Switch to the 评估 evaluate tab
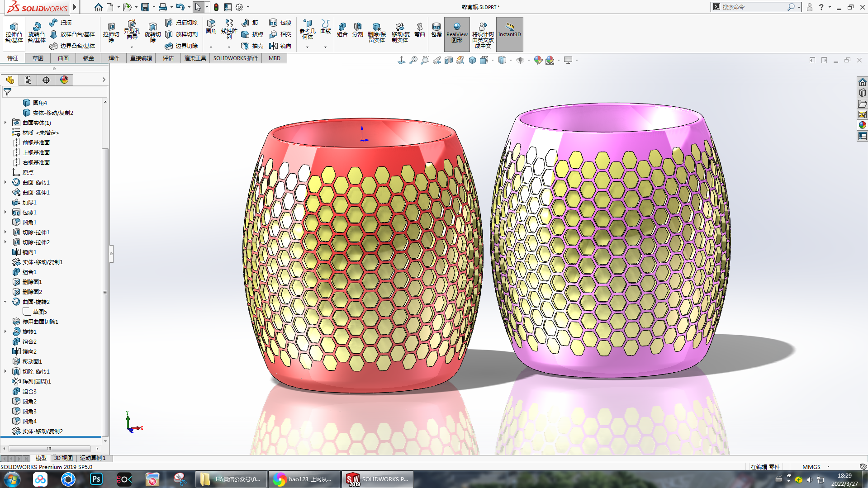868x488 pixels. tap(168, 58)
